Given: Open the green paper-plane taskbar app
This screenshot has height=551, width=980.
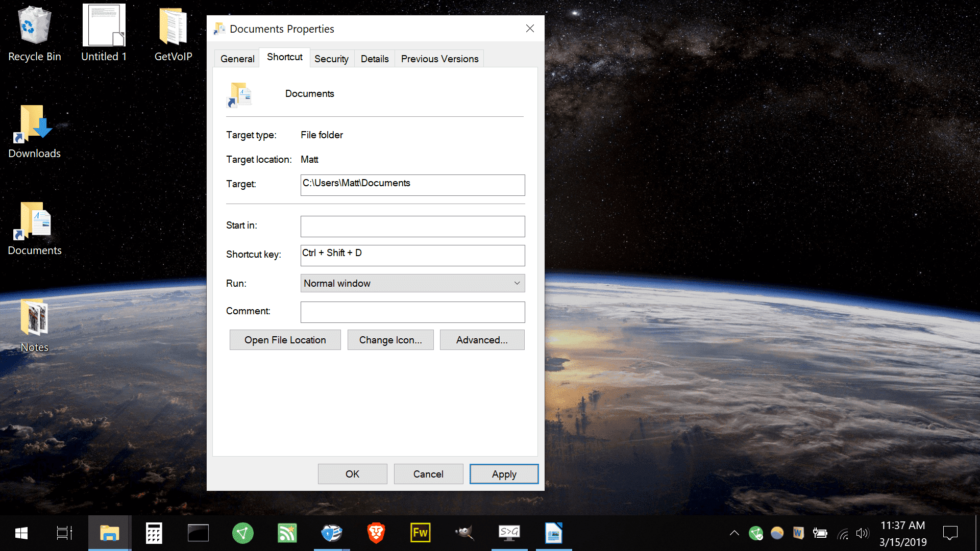Looking at the screenshot, I should pyautogui.click(x=242, y=533).
